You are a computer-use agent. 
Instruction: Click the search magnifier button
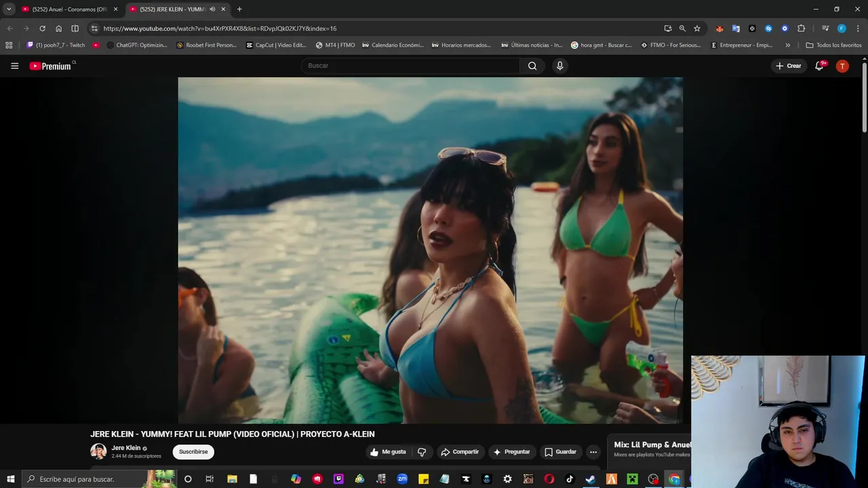[532, 66]
